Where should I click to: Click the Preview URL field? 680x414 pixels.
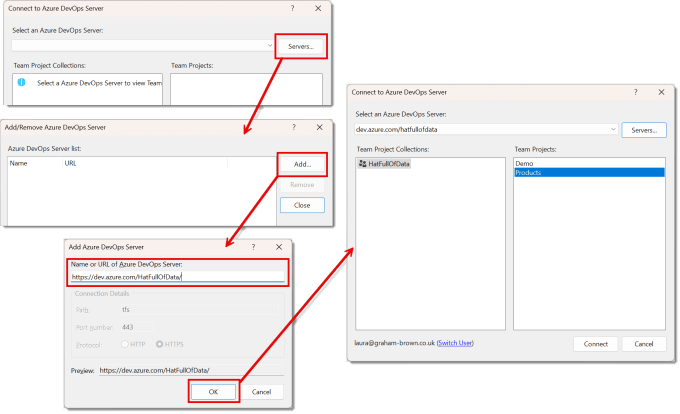191,370
